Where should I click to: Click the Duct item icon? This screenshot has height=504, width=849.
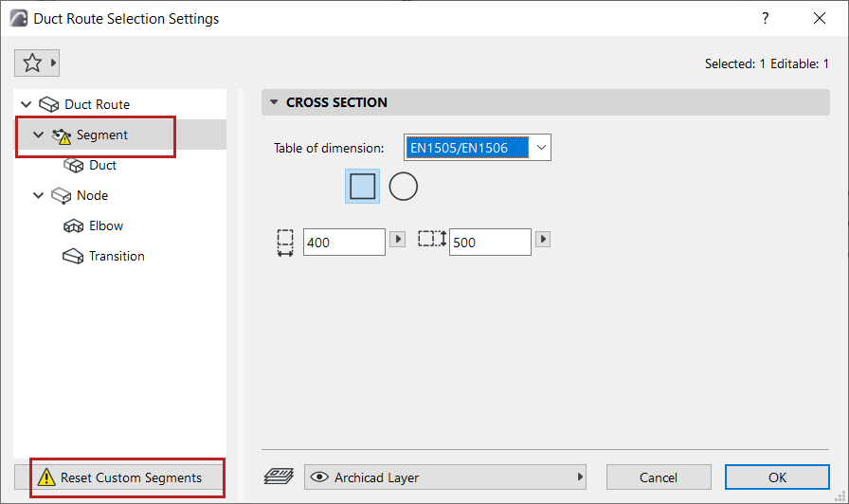pos(74,166)
